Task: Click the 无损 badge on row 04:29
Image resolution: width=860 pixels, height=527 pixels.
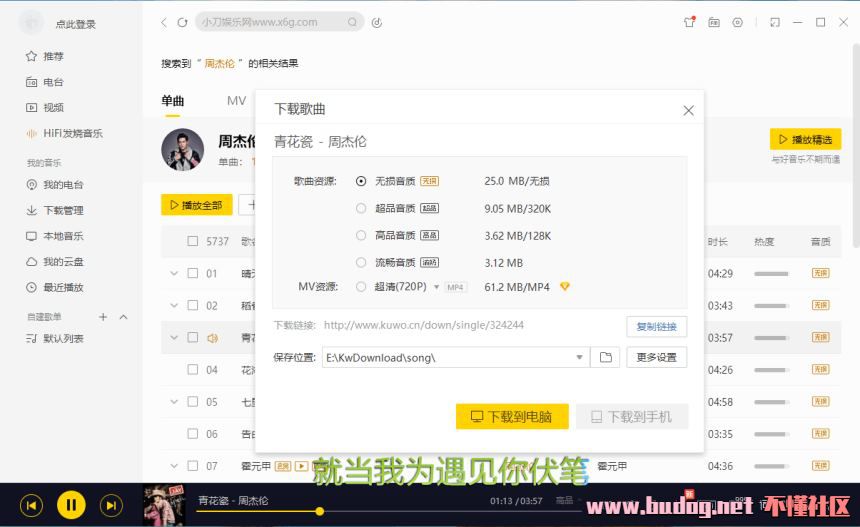Action: coord(821,273)
